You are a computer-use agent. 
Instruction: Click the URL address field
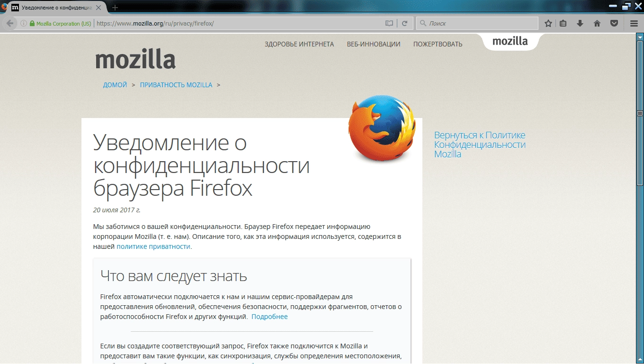[239, 23]
